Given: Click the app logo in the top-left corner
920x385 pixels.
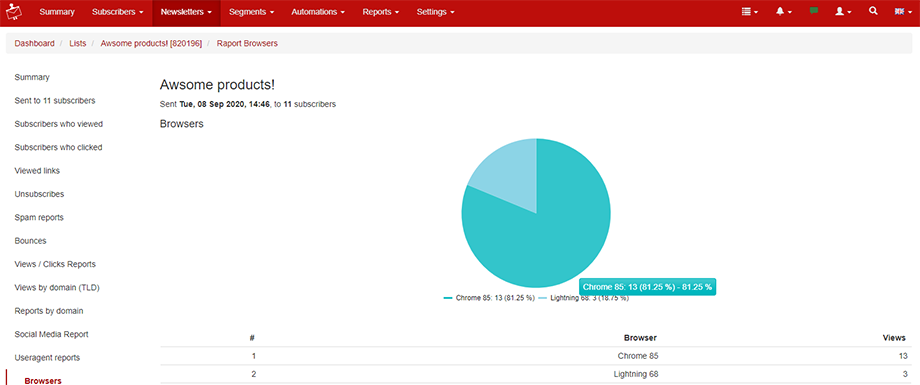Looking at the screenshot, I should [x=13, y=12].
